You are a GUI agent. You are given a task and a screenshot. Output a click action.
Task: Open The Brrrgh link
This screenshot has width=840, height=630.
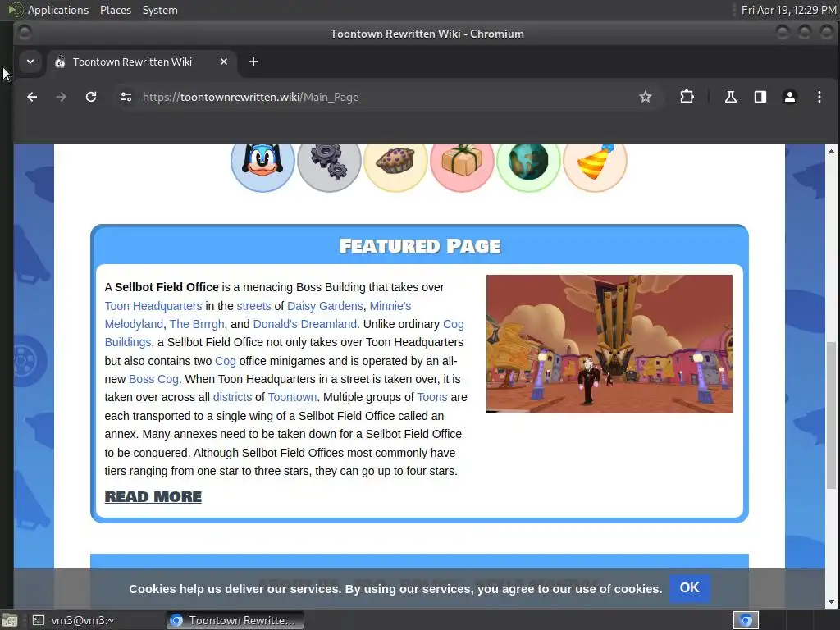(197, 324)
